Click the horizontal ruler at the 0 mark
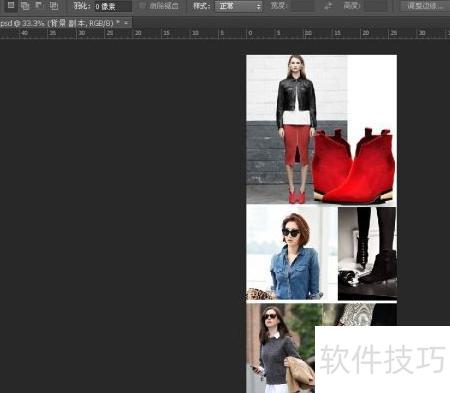This screenshot has width=450, height=393. (250, 33)
